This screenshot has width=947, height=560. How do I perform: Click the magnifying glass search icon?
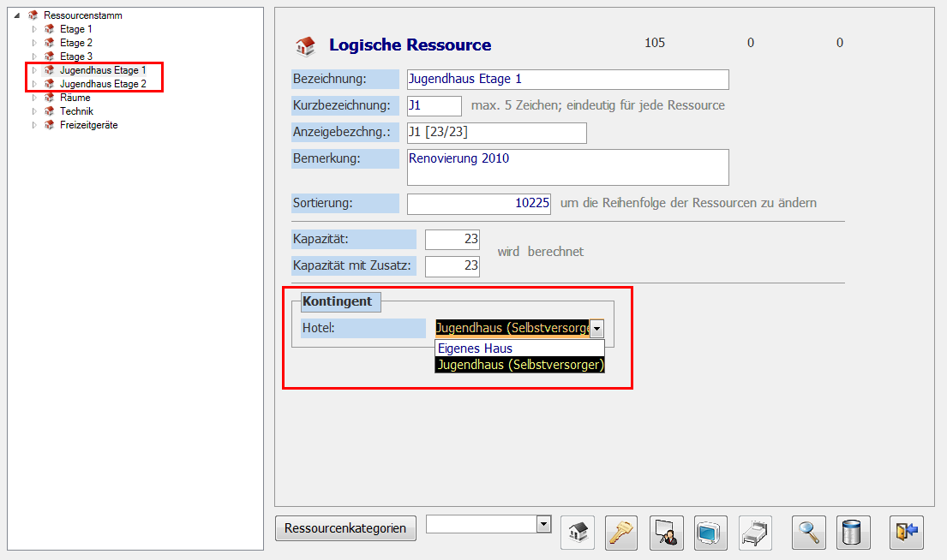(809, 533)
